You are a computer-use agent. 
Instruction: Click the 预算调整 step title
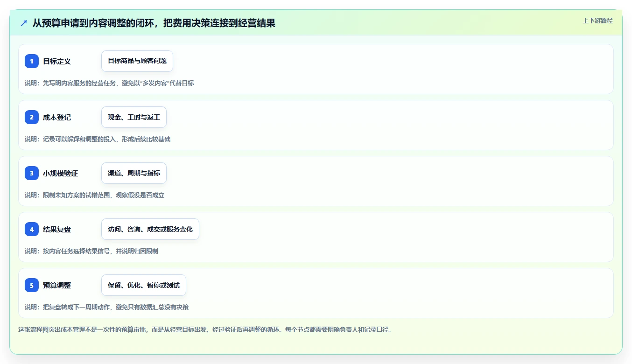(x=57, y=285)
